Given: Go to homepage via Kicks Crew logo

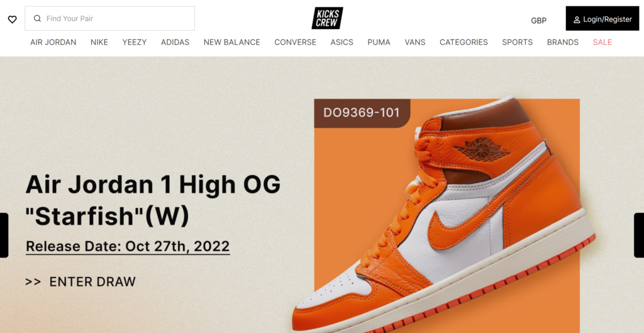Looking at the screenshot, I should (327, 18).
